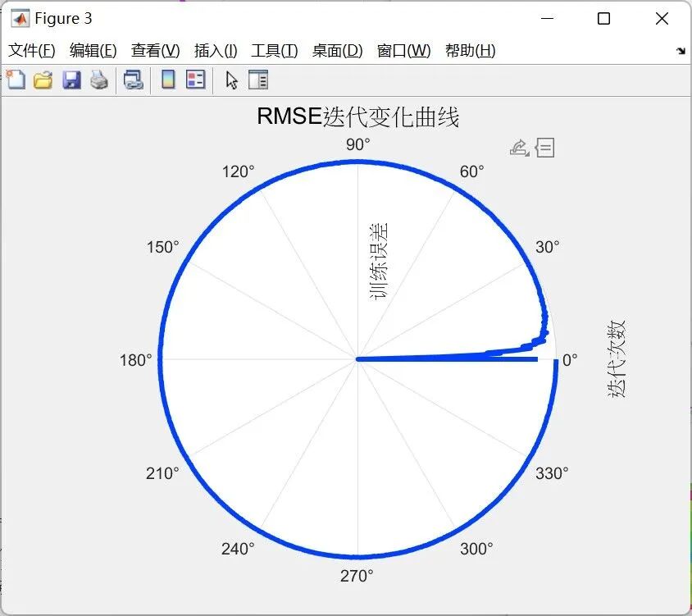
Task: Open the Property Inspector icon
Action: (x=259, y=80)
